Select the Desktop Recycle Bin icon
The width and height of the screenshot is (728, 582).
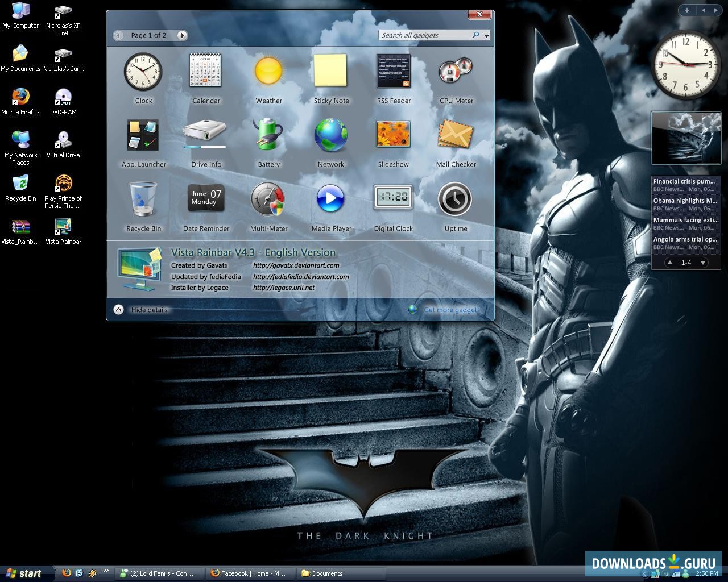pos(20,189)
